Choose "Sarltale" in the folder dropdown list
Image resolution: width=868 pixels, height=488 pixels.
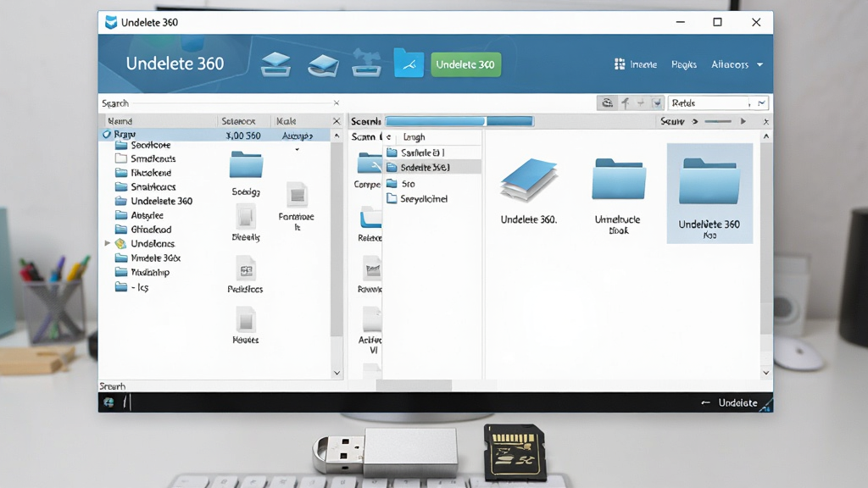pyautogui.click(x=432, y=152)
